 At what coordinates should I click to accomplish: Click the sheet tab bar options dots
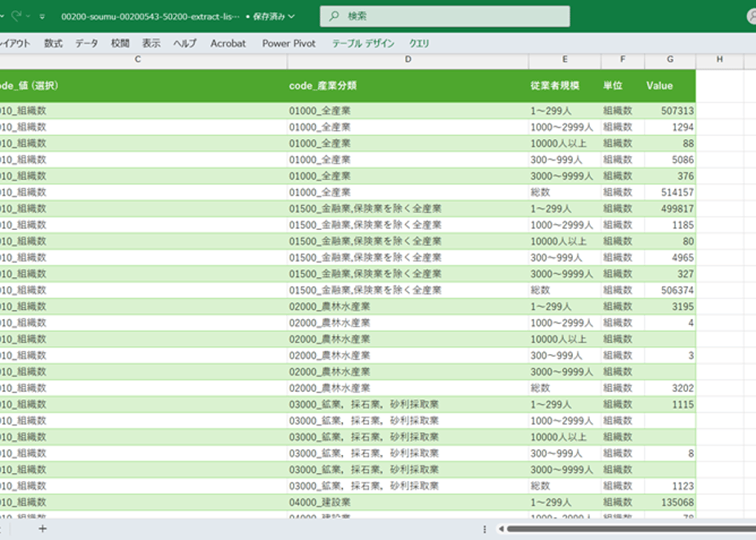point(484,529)
